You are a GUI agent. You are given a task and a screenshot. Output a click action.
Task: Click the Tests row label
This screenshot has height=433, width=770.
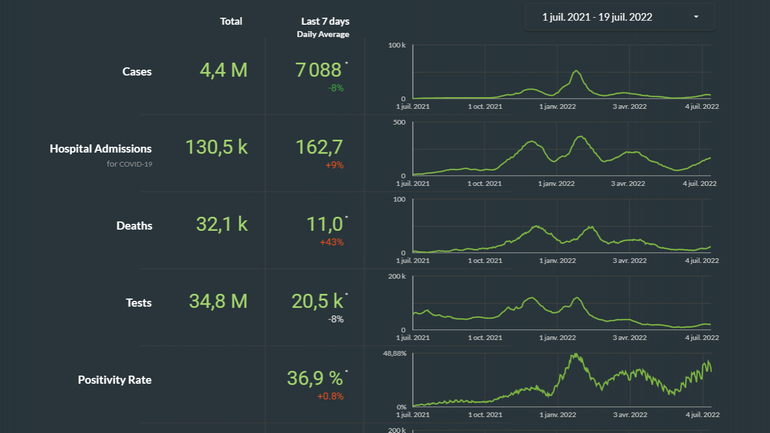pos(138,302)
